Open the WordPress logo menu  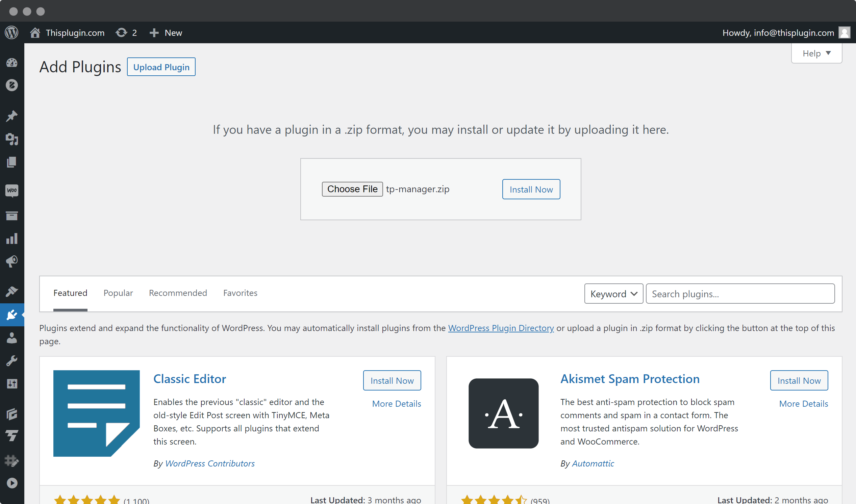point(11,33)
